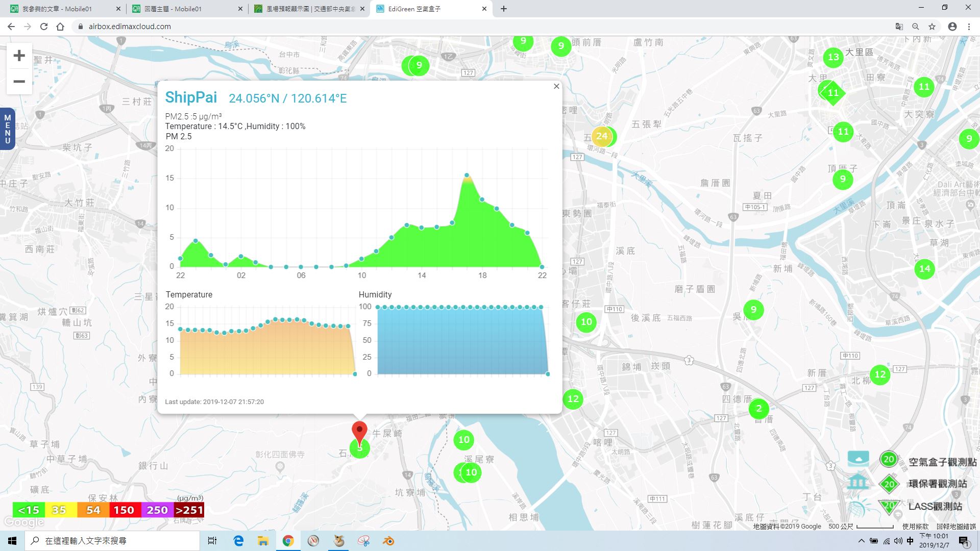Open File Explorer from the taskbar
This screenshot has width=980, height=551.
tap(263, 541)
